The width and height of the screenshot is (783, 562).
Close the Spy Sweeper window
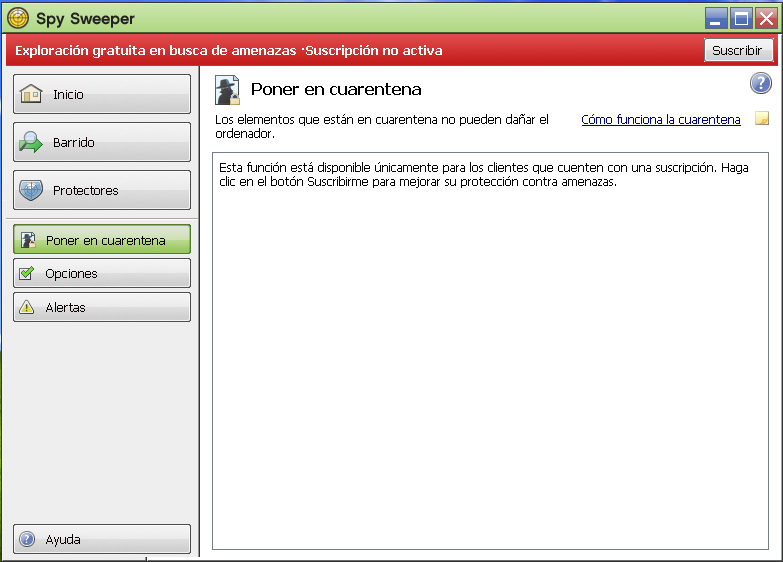pyautogui.click(x=766, y=18)
